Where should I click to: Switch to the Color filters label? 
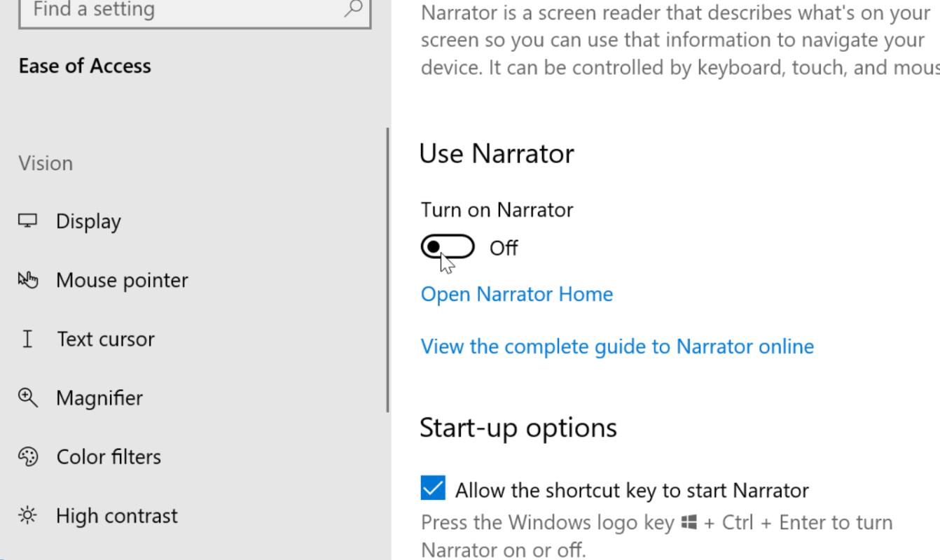point(109,457)
